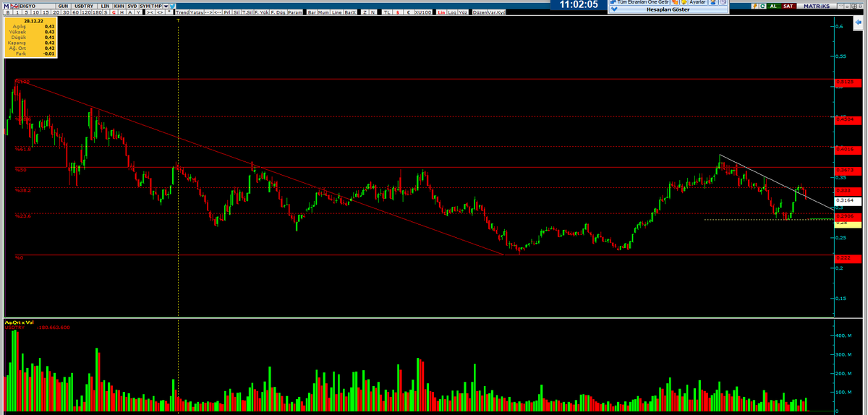Open the Twitter bird icon
Screen dimensions: 868x415
(172, 6)
